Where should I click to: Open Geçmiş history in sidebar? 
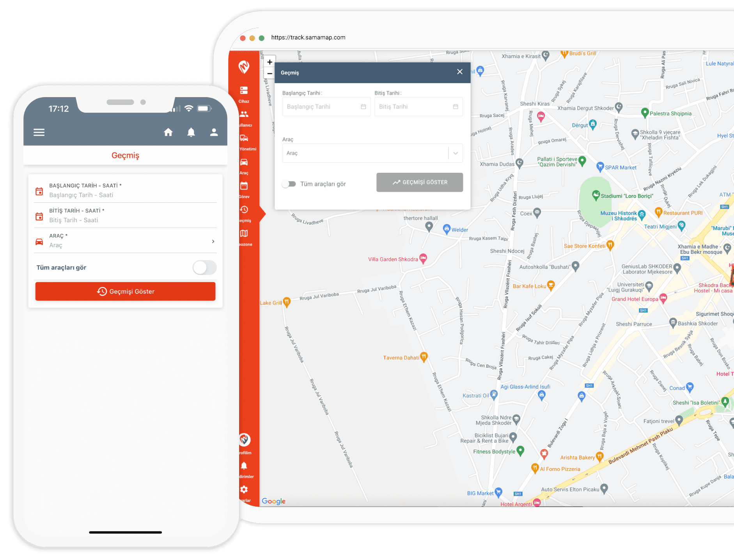click(x=244, y=214)
